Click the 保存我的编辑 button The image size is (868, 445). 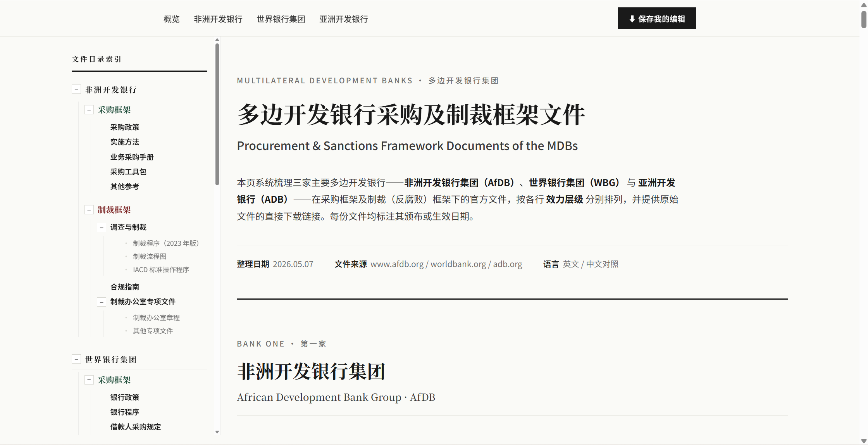tap(657, 18)
